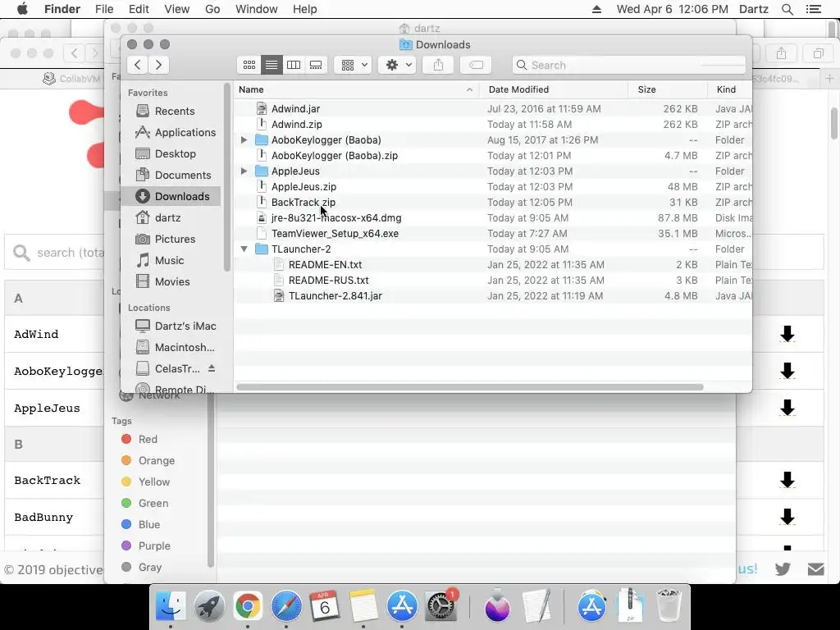
Task: Sort by Date Modified column
Action: coord(554,89)
